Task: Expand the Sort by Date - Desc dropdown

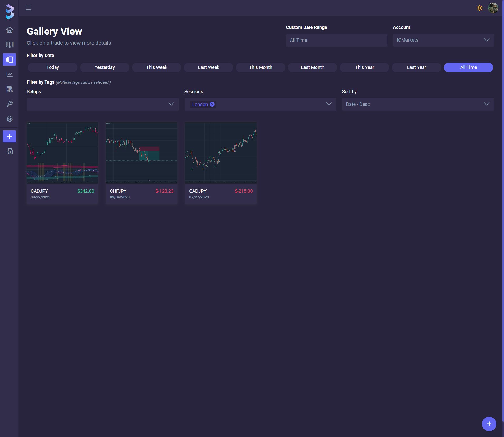Action: pos(418,104)
